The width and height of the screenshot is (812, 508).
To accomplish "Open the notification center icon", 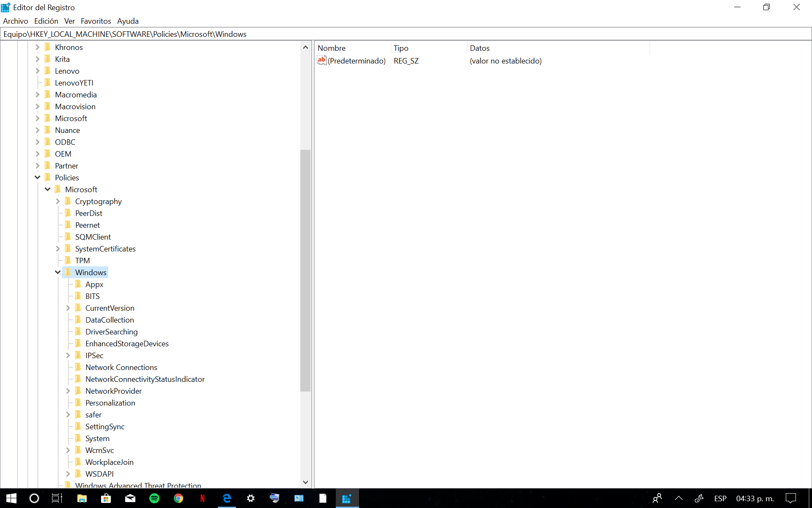I will (x=791, y=498).
